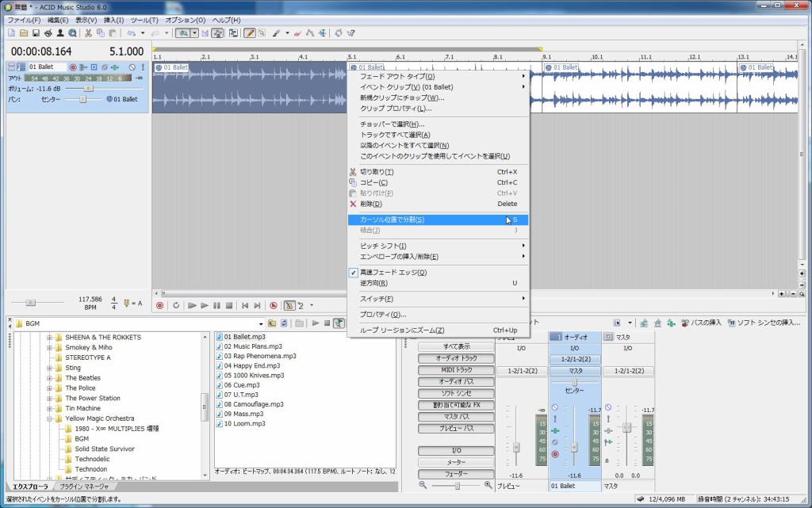Toggle the metronome button in the transport bar
The height and width of the screenshot is (508, 812).
289,306
